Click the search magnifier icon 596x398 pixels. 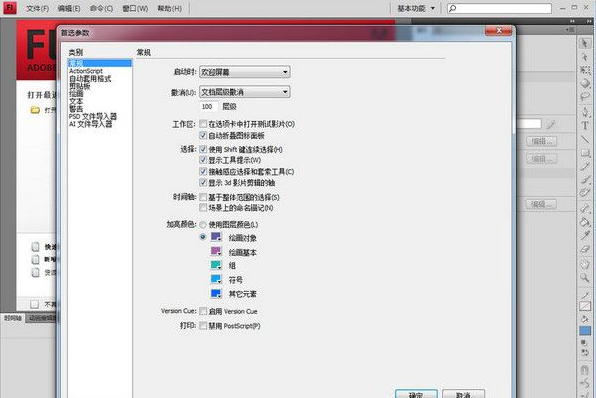452,8
